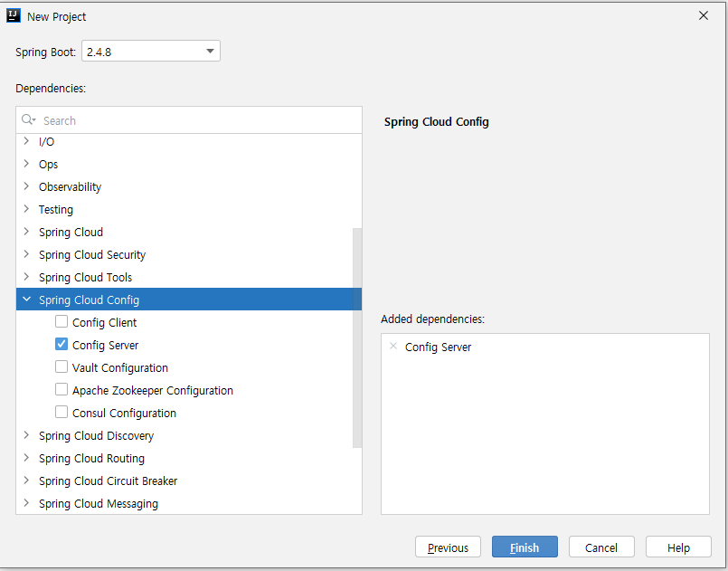The image size is (728, 571).
Task: Remove Config Server using the × icon
Action: point(393,347)
